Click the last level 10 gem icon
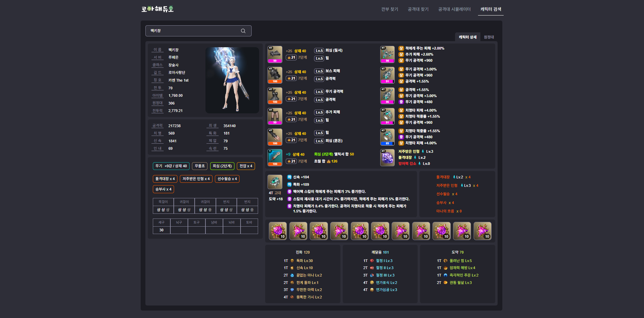Image resolution: width=644 pixels, height=318 pixels. point(482,231)
